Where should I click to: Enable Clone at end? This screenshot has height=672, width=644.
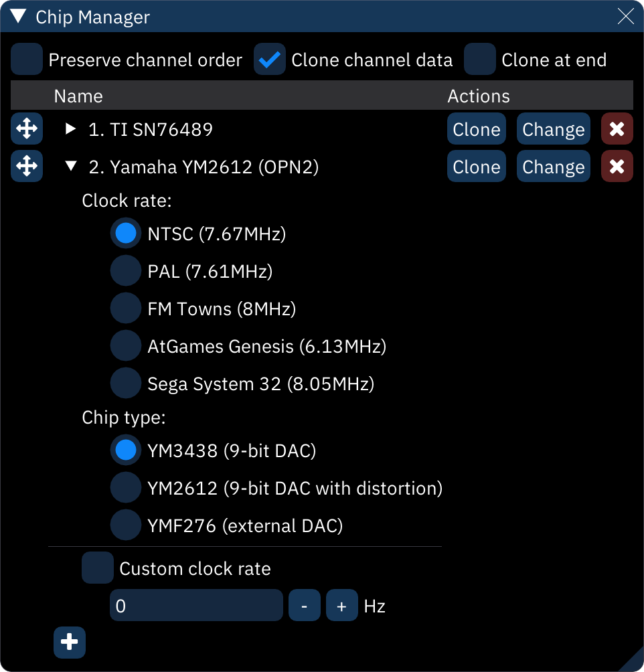coord(479,60)
